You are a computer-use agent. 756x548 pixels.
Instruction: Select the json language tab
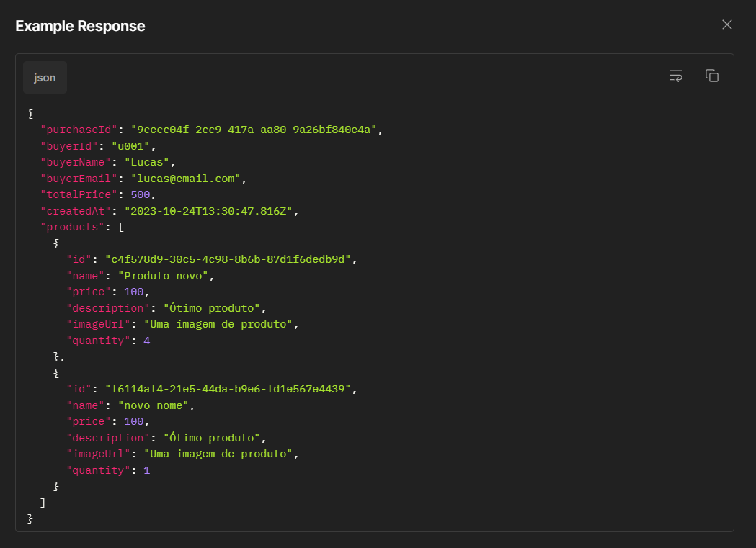click(44, 77)
